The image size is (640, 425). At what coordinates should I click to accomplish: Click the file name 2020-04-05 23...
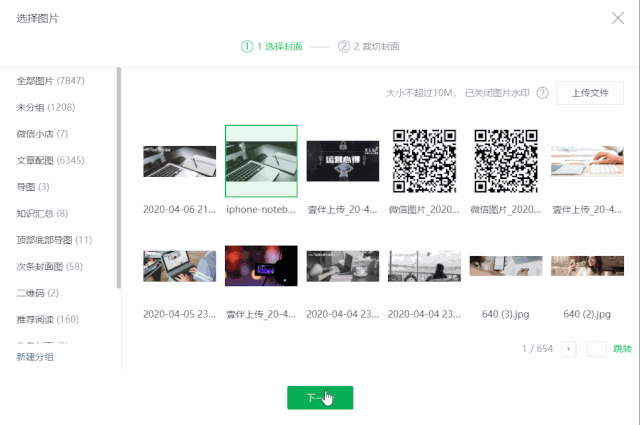(180, 314)
